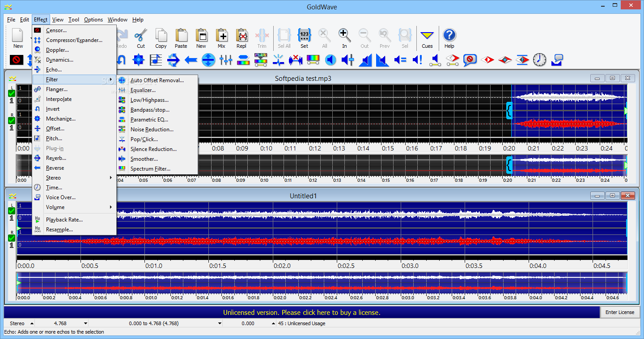Click the Set selection toolbar icon
Viewport: 644px width, 339px height.
click(x=304, y=35)
